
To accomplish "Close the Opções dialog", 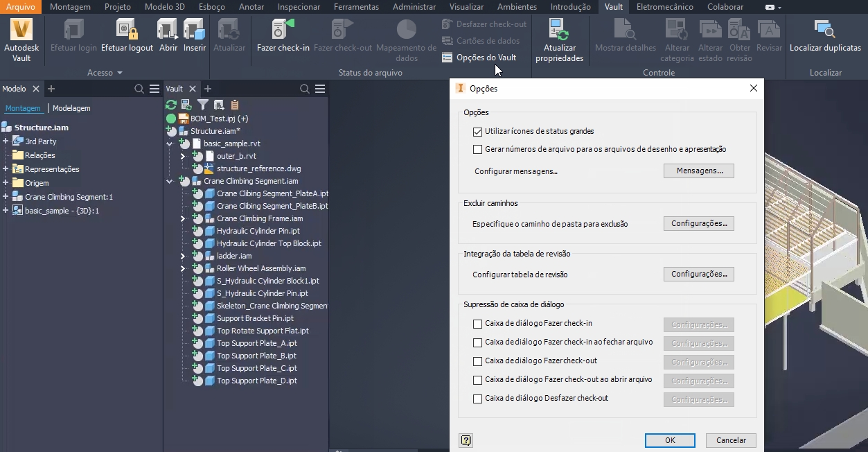I will click(x=754, y=88).
